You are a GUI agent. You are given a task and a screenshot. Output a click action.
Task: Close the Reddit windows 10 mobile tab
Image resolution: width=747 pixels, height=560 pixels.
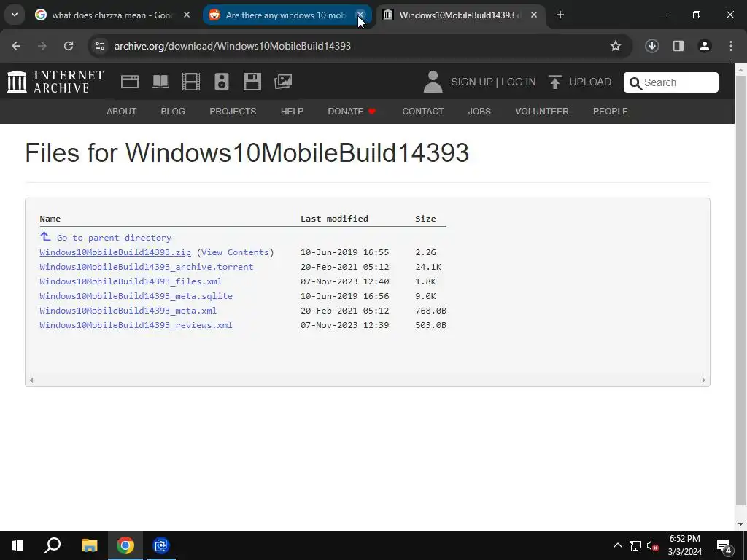click(360, 15)
